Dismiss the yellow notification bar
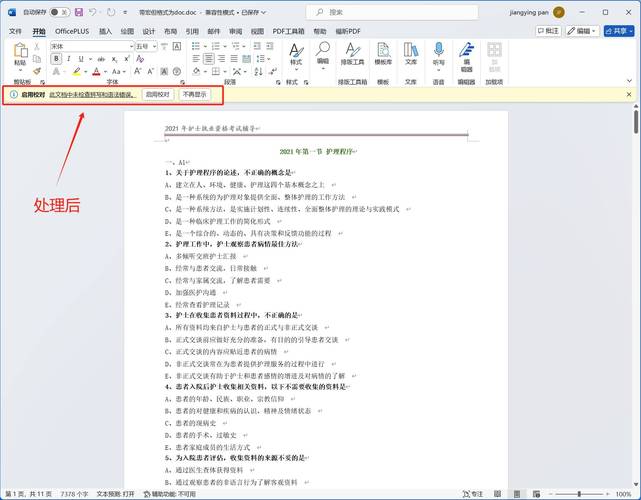 (629, 94)
